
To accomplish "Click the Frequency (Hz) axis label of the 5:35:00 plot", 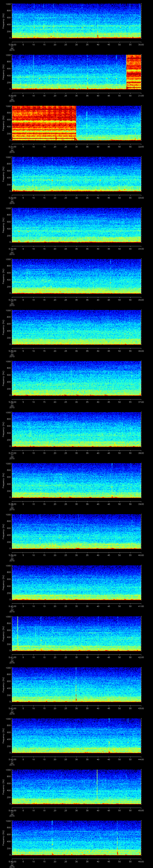I will point(4,327).
